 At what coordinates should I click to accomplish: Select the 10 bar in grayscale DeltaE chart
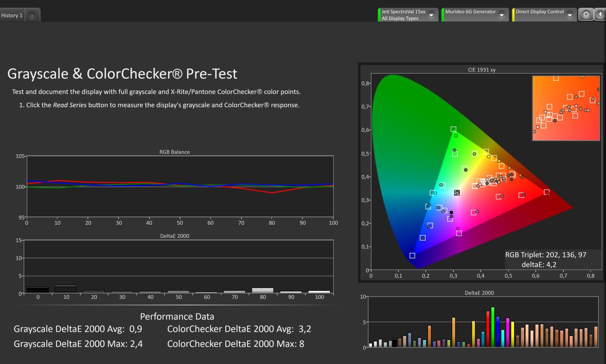[65, 289]
